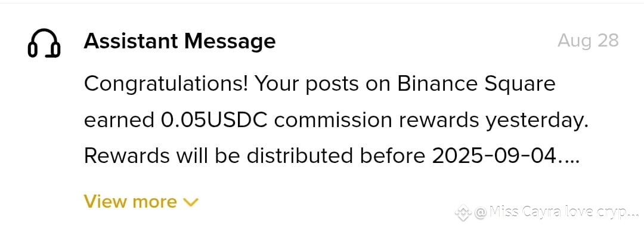Open the Assistant Message title

(179, 41)
